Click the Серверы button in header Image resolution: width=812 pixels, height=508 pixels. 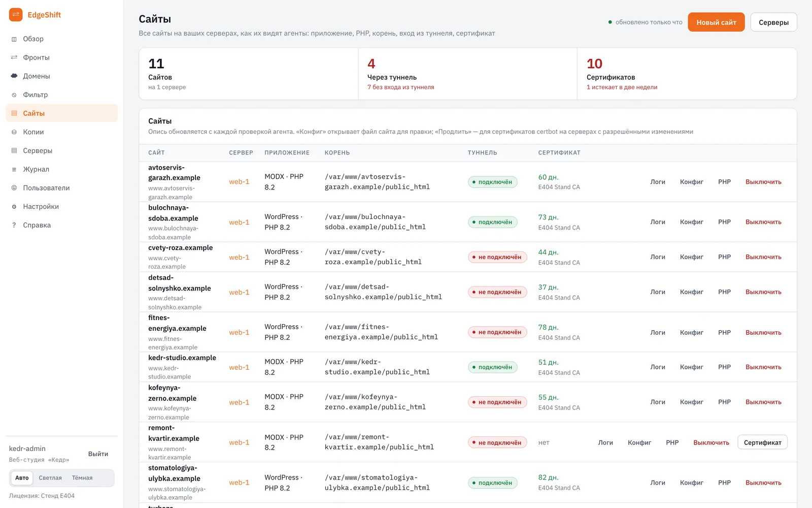coord(773,22)
